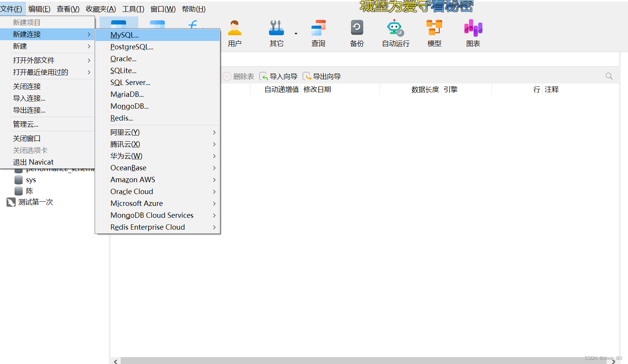Choose MongoDB... new connection
This screenshot has width=628, height=364.
[157, 106]
